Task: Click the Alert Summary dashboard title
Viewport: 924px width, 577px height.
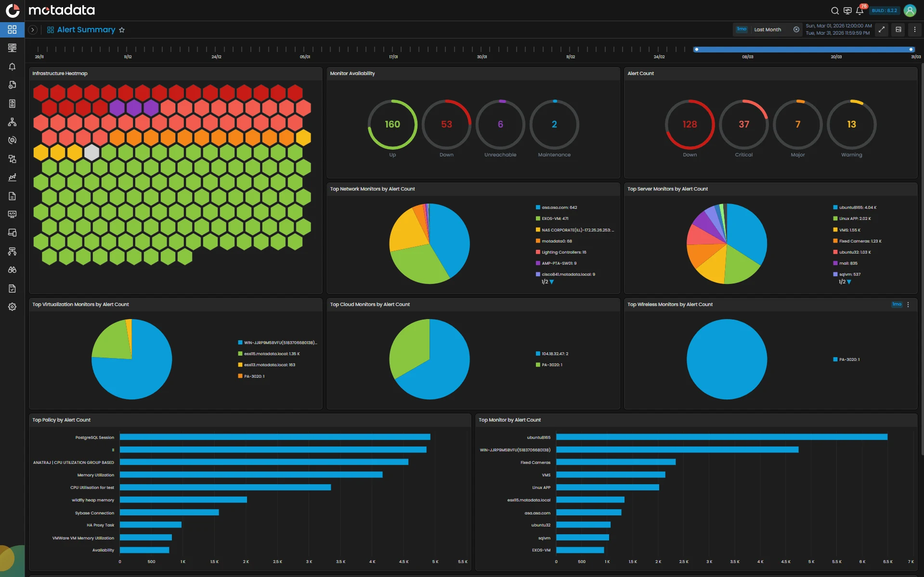Action: (x=86, y=30)
